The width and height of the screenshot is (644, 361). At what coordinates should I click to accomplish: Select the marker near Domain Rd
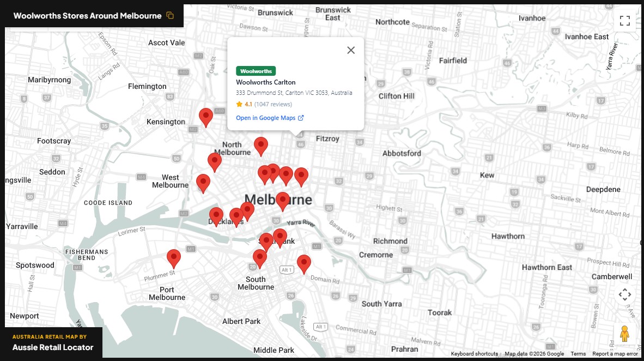click(x=304, y=264)
